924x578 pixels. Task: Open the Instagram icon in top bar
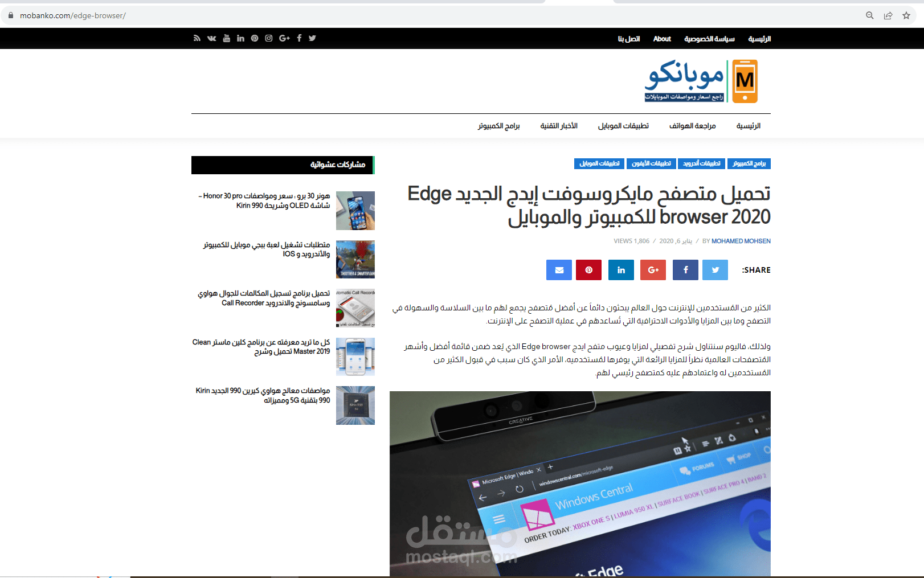tap(269, 38)
